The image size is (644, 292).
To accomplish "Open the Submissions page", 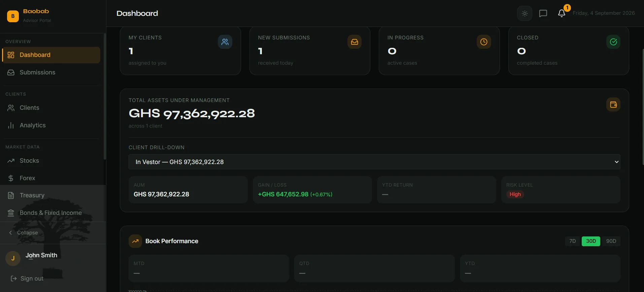I will click(x=51, y=72).
